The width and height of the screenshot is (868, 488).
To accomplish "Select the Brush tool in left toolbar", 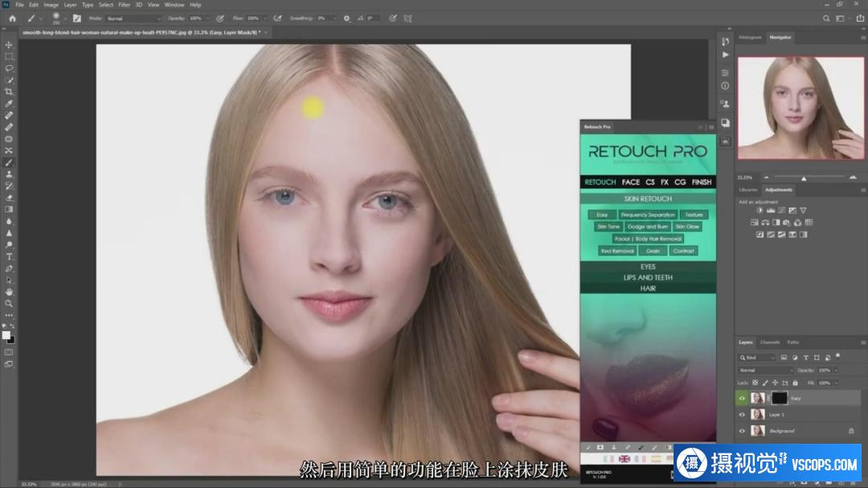I will coord(9,162).
